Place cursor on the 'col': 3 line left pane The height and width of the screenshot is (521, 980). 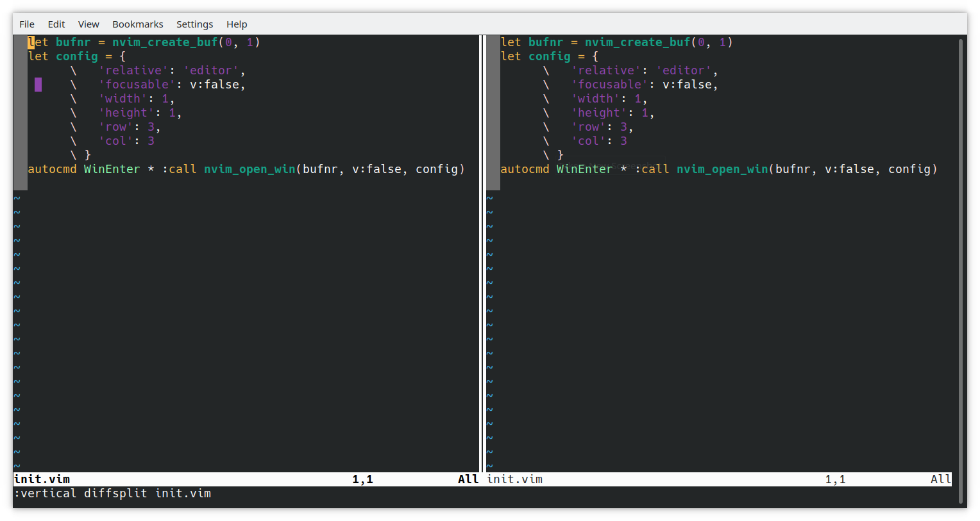tap(126, 140)
